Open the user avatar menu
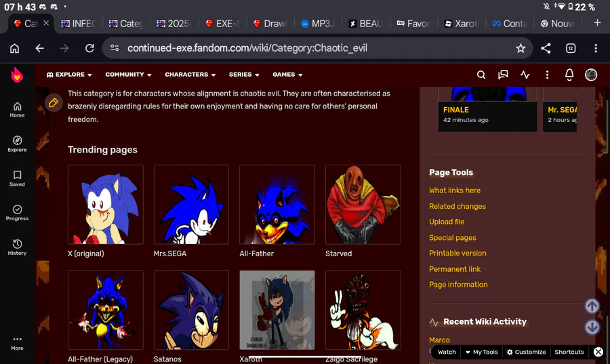Viewport: 610px width, 364px height. point(591,75)
